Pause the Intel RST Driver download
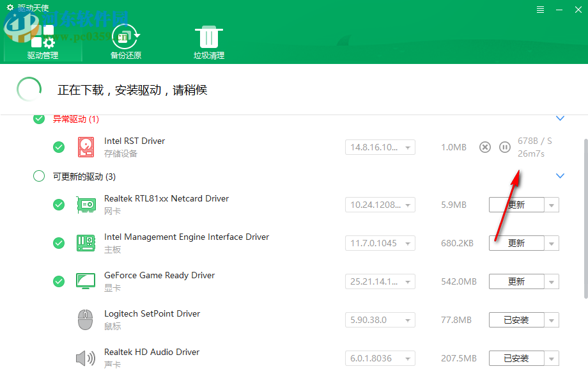Viewport: 588px width, 371px height. point(505,146)
